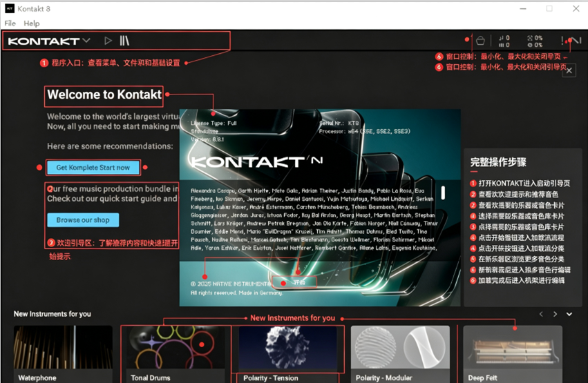Open the shop basket icon
Screen dimensions: 588x383
pyautogui.click(x=480, y=41)
